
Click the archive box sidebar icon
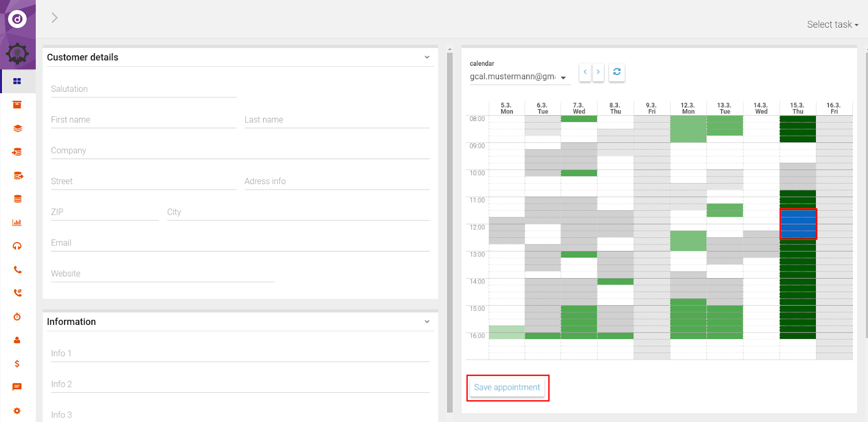(17, 105)
